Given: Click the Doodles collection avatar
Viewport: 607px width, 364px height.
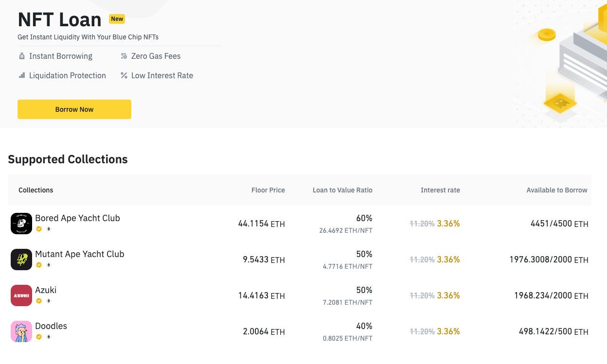Looking at the screenshot, I should coord(21,331).
